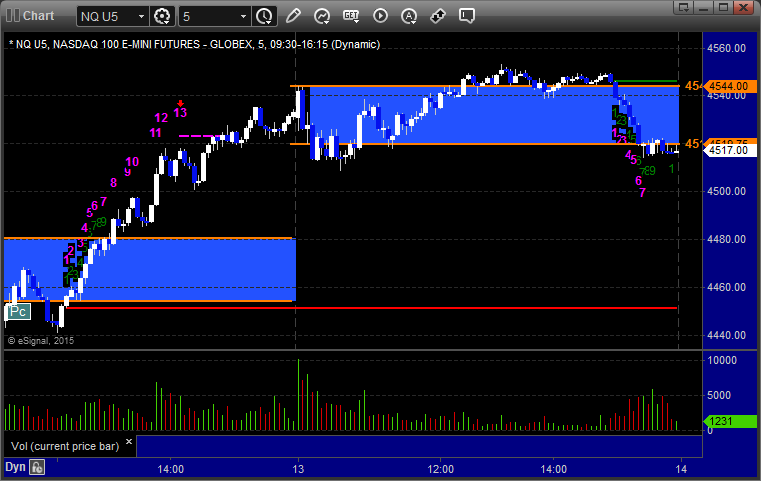Click the 4440.00 price axis label

727,335
